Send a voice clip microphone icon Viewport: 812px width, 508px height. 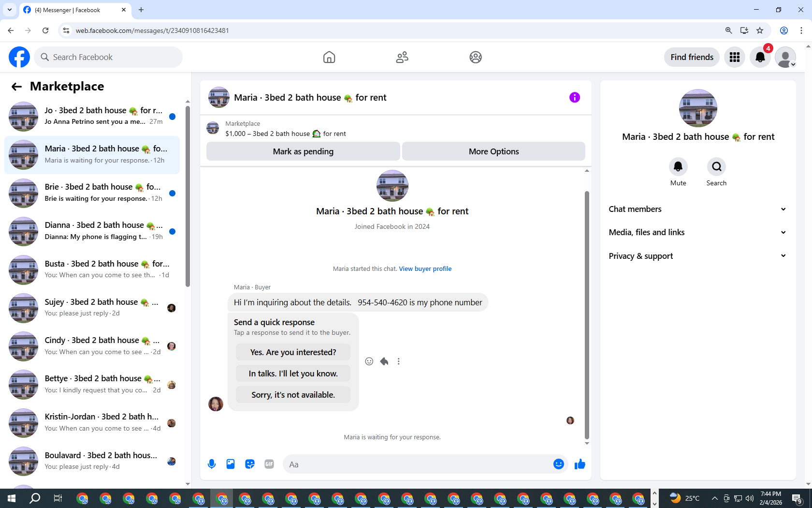(x=212, y=464)
